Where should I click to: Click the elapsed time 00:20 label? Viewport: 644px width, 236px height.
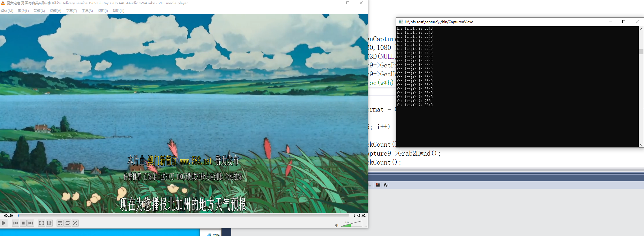tap(8, 216)
